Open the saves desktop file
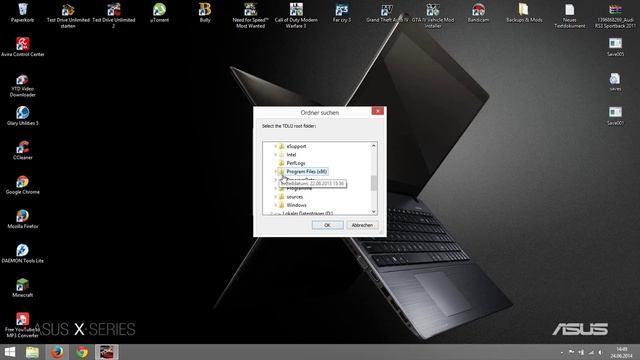The height and width of the screenshot is (360, 640). [x=615, y=82]
